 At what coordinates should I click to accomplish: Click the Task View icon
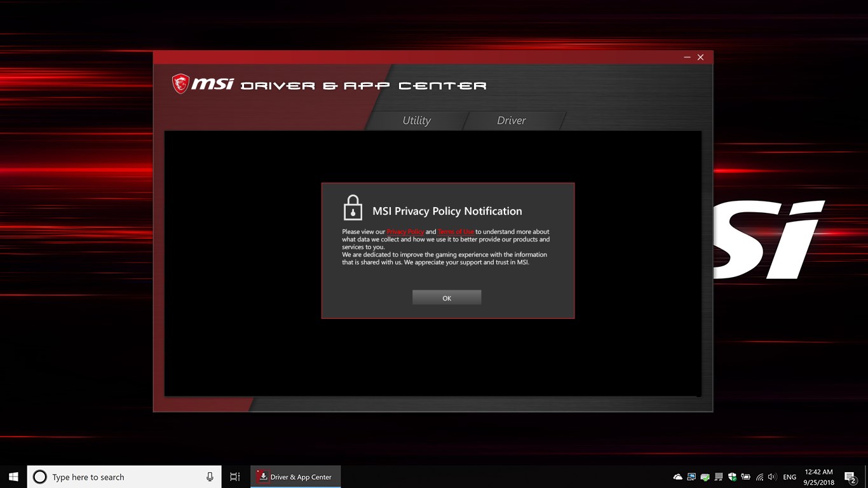[x=234, y=477]
